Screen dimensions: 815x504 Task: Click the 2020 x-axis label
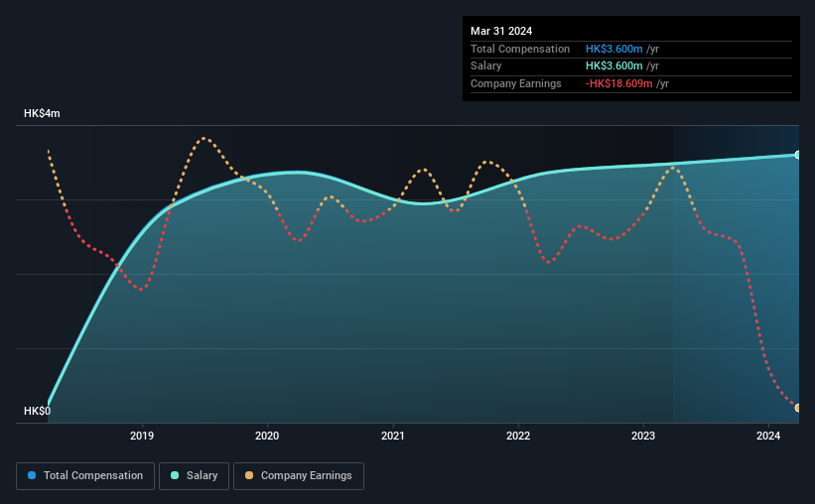coord(267,436)
